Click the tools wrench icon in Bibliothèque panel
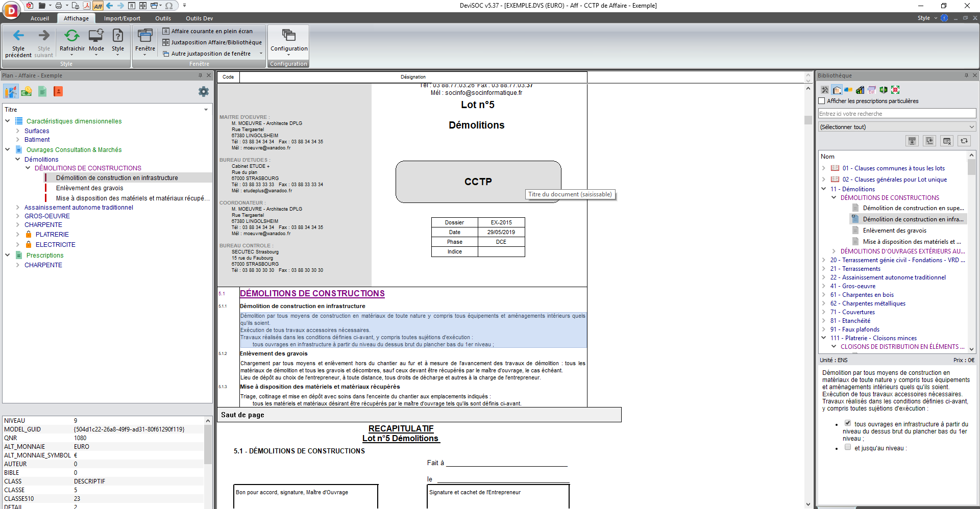980x509 pixels. coord(825,90)
